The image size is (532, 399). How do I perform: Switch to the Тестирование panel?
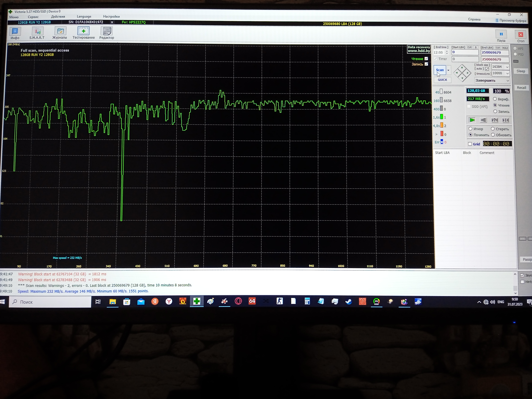click(84, 33)
